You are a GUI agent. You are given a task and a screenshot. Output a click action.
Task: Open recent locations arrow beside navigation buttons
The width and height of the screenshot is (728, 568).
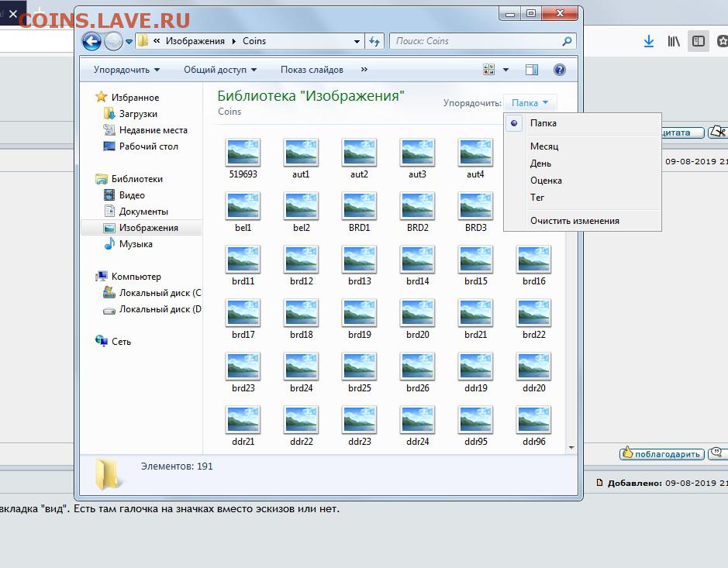[129, 42]
